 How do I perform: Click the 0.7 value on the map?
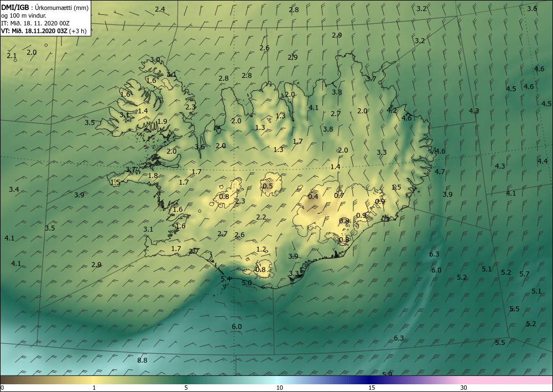[x=339, y=196]
